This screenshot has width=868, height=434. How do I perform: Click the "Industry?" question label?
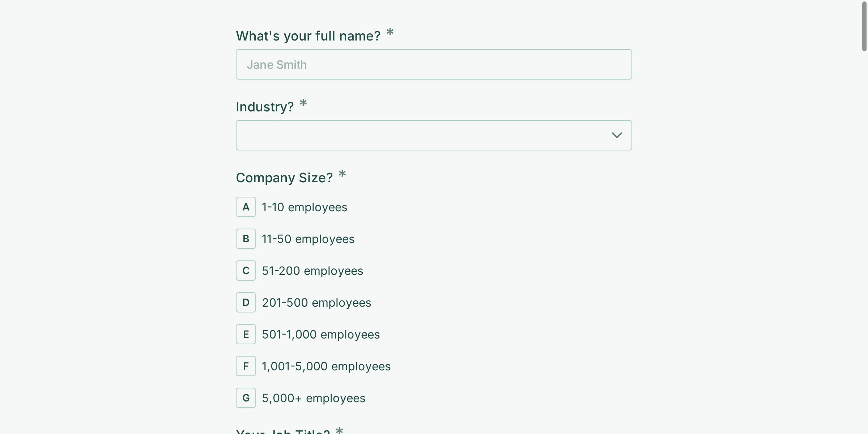pyautogui.click(x=264, y=107)
